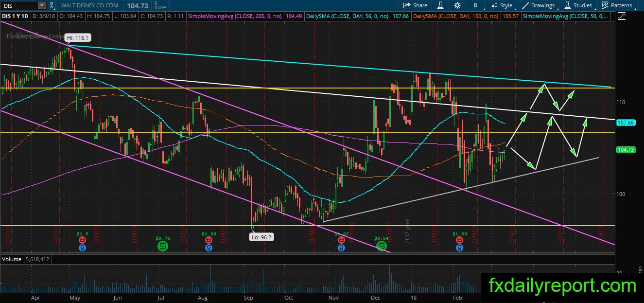This screenshot has width=644, height=303.
Task: Open chart settings gear icon
Action: pyautogui.click(x=457, y=5)
